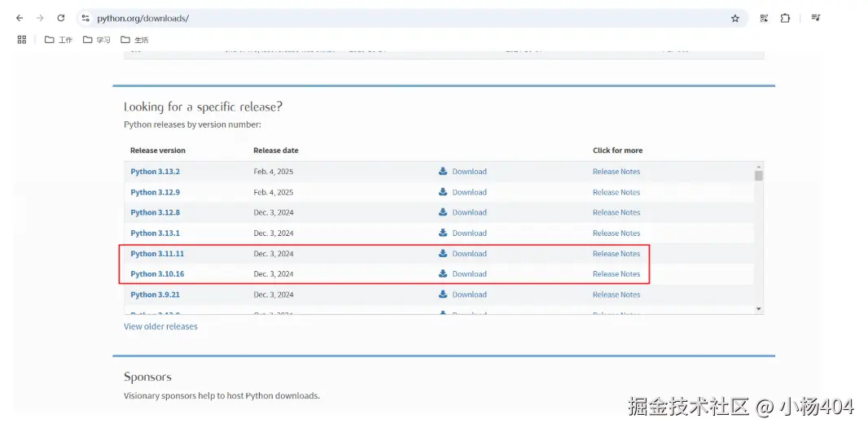The height and width of the screenshot is (432, 868).
Task: Click Dec. 3, 2024 date for Python 3.9.21
Action: tap(274, 295)
